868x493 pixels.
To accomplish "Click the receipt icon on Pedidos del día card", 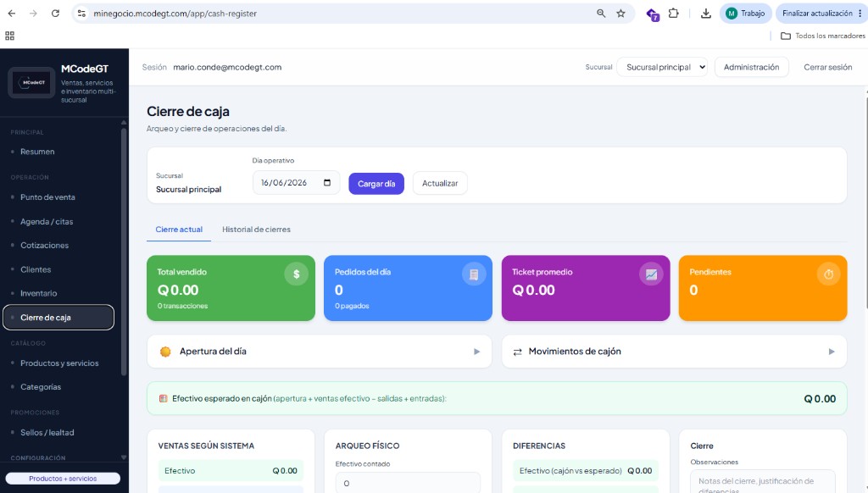I will [x=474, y=274].
